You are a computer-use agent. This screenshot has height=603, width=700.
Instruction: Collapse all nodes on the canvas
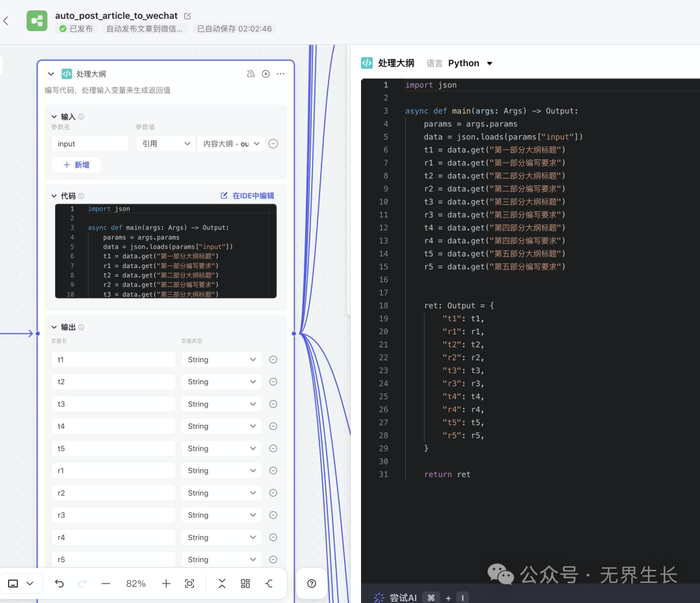pos(222,584)
